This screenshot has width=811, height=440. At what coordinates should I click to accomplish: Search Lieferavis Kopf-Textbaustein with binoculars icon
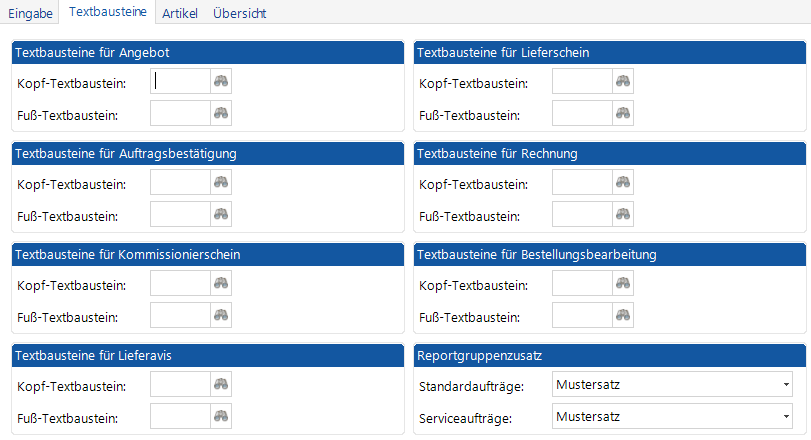coord(221,384)
